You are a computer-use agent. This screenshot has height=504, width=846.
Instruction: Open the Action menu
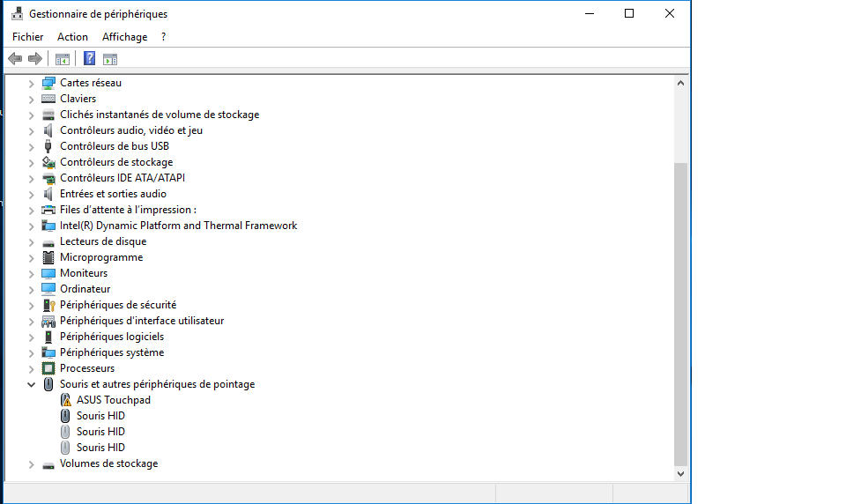[x=72, y=37]
